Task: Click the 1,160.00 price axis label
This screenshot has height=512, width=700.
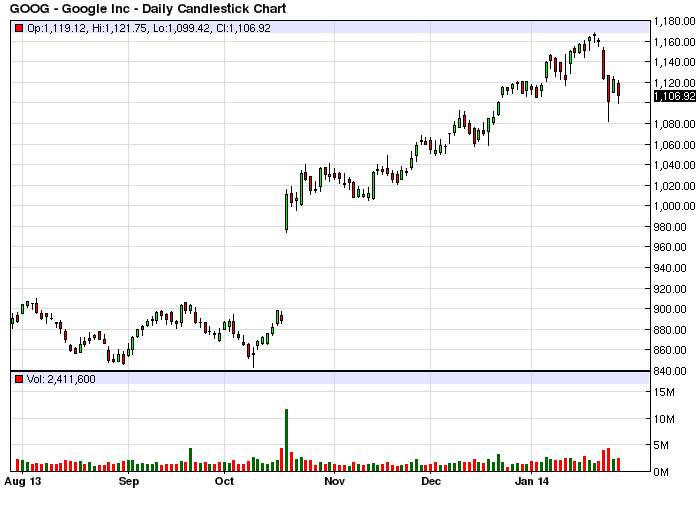Action: [x=675, y=42]
